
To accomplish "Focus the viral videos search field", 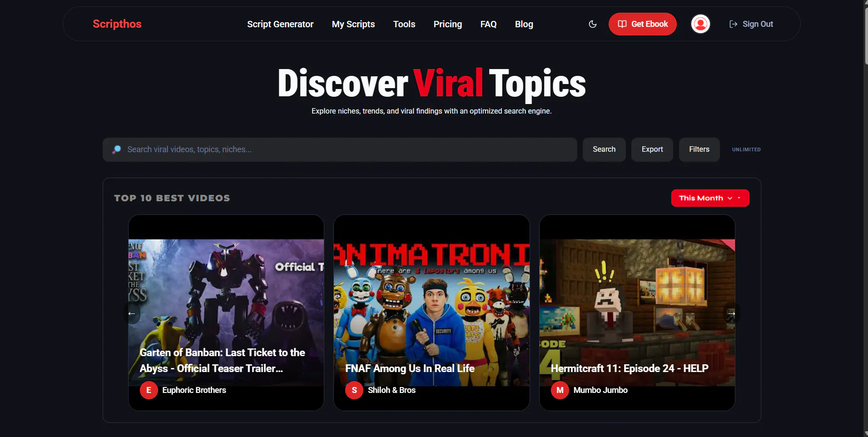I will point(340,149).
